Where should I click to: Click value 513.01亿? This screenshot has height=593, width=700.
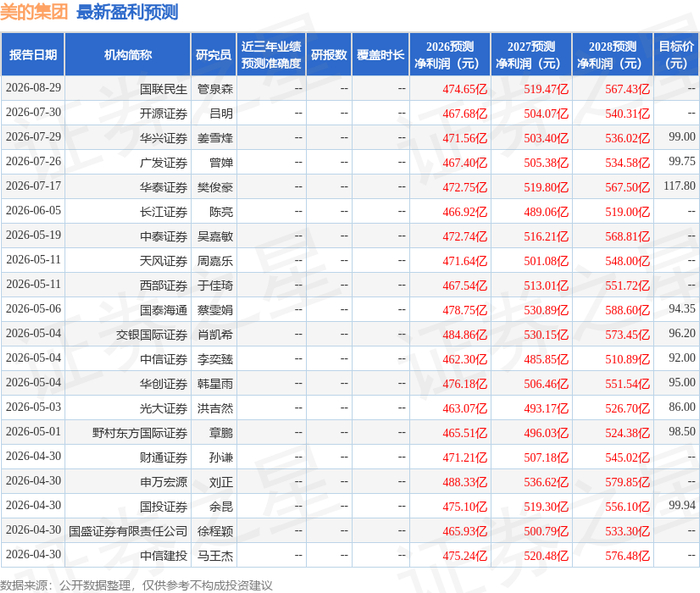[x=546, y=285]
